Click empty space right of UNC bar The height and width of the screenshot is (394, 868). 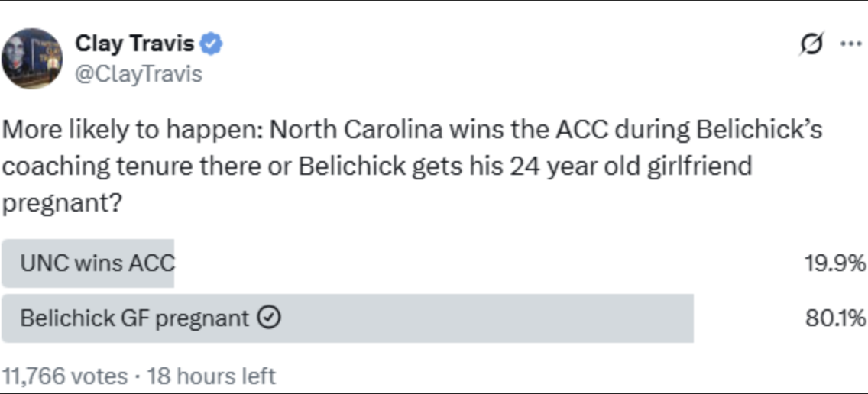pos(487,263)
